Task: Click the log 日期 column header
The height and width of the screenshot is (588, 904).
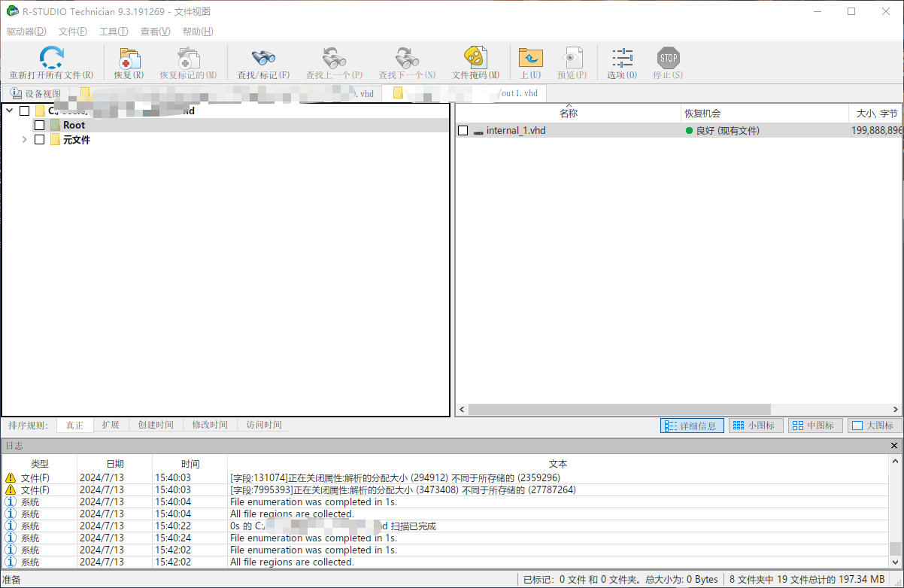Action: pyautogui.click(x=115, y=464)
